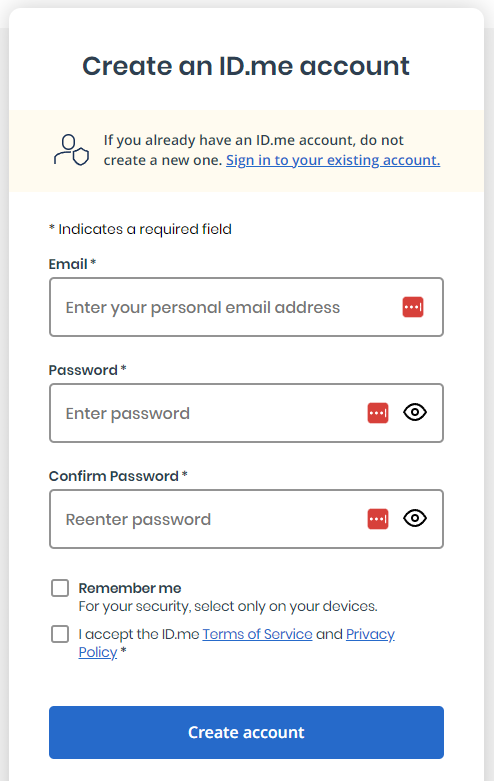Open the Terms of Service link
Image resolution: width=494 pixels, height=781 pixels.
coord(257,634)
